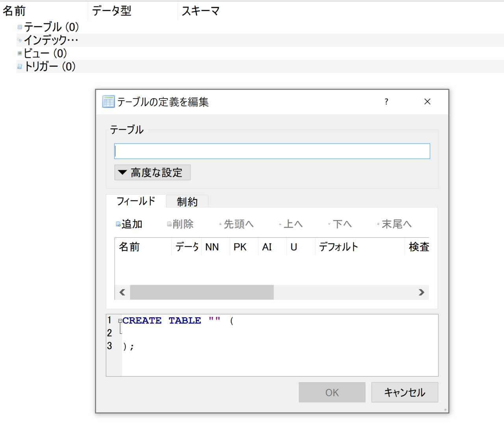The image size is (504, 443).
Task: Collapse the CREATE TABLE fold marker in SQL
Action: tap(120, 321)
